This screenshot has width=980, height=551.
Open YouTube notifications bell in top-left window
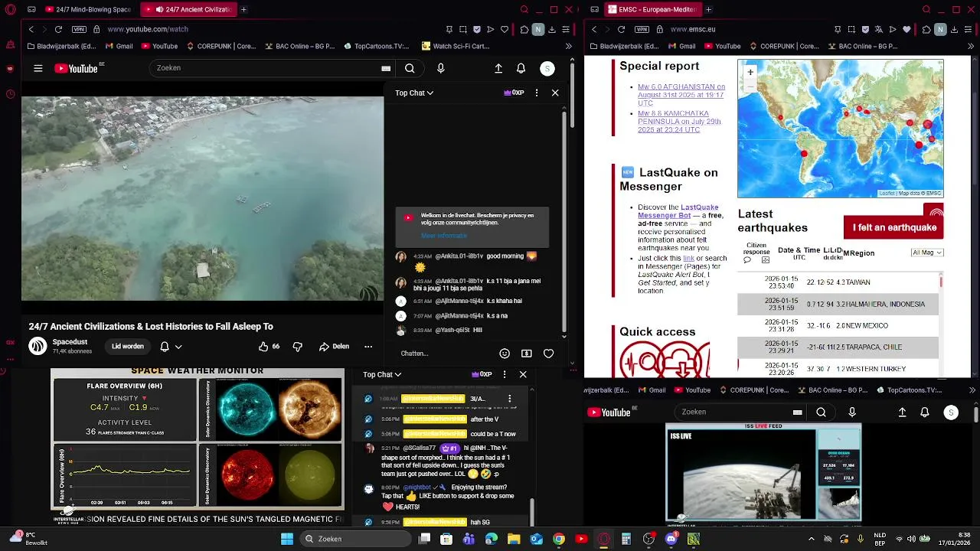pyautogui.click(x=521, y=68)
